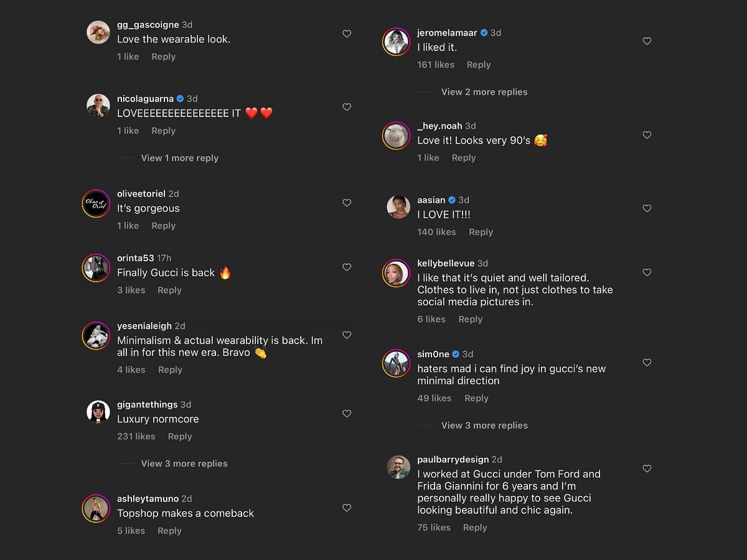
Task: Expand 'View 1 more reply' under nicolaguarna
Action: 179,158
